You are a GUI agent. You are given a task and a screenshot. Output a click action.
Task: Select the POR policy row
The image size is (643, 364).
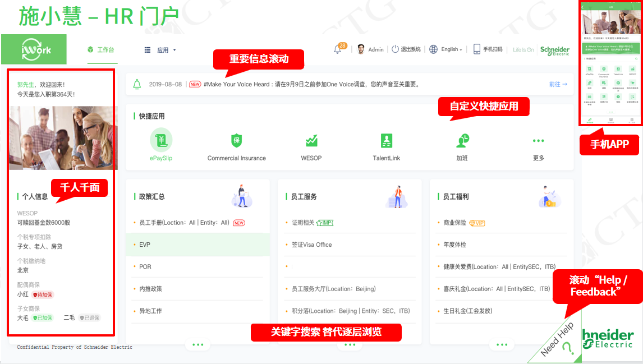pyautogui.click(x=198, y=267)
